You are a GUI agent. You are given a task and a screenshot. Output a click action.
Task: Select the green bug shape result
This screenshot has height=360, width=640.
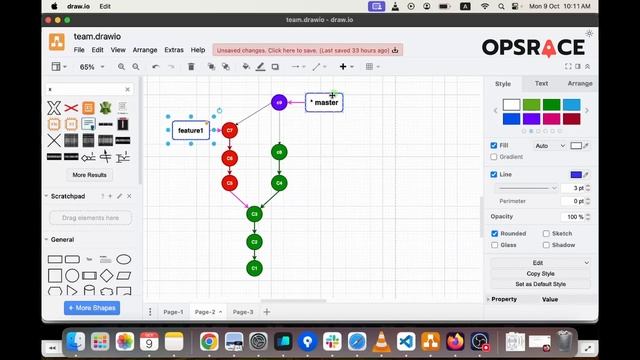point(105,108)
